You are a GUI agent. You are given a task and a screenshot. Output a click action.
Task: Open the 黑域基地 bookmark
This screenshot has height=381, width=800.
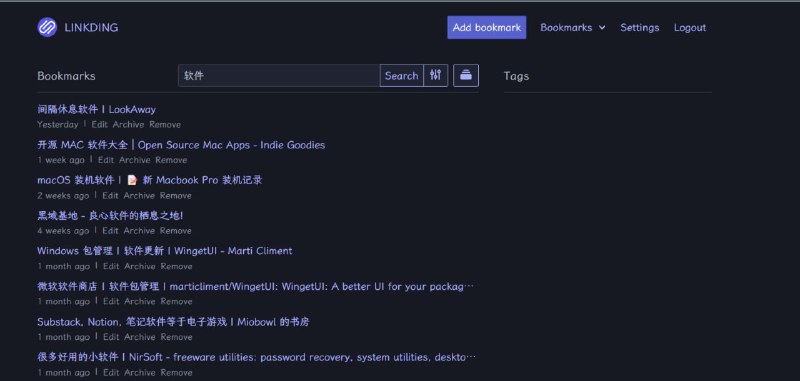click(x=110, y=216)
